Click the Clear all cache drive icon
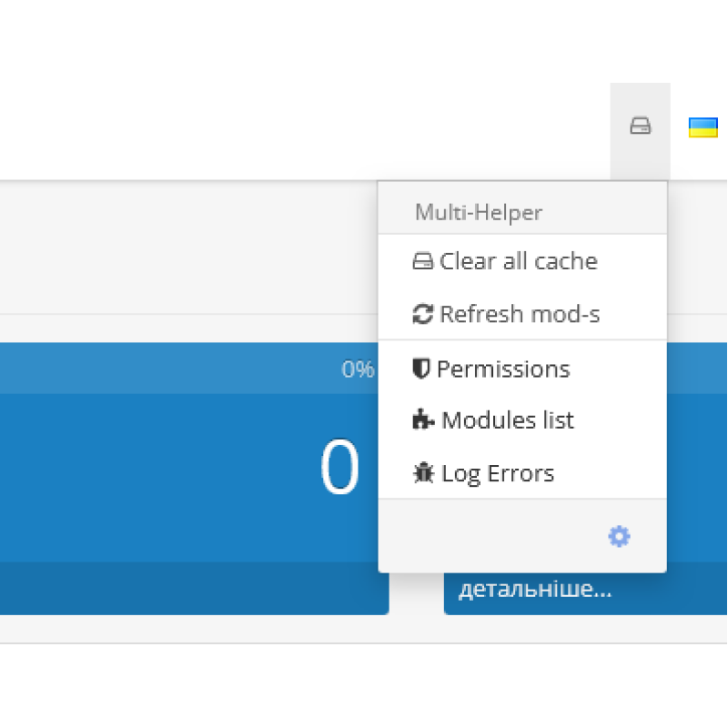The image size is (728, 728). click(x=423, y=260)
